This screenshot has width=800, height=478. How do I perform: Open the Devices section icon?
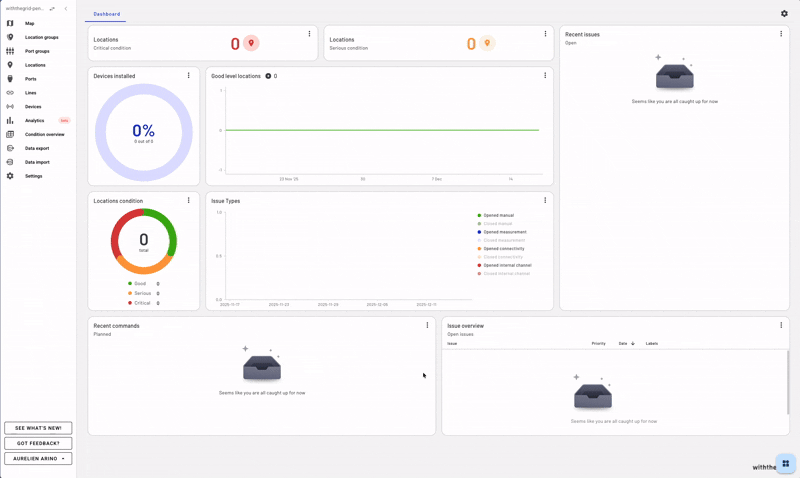pyautogui.click(x=10, y=107)
